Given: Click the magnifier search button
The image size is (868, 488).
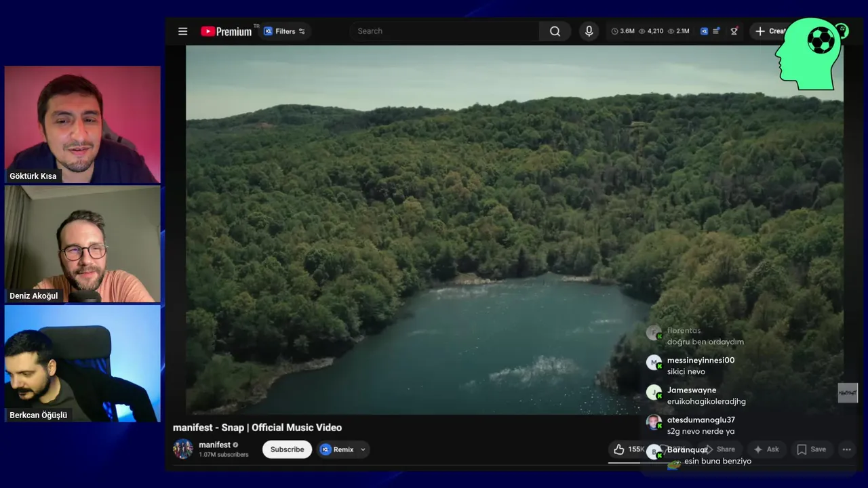Looking at the screenshot, I should [555, 31].
